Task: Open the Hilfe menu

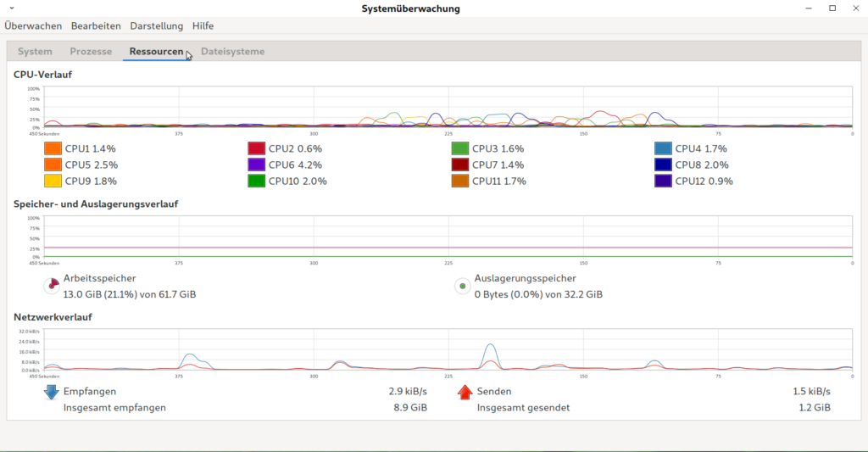Action: coord(203,26)
